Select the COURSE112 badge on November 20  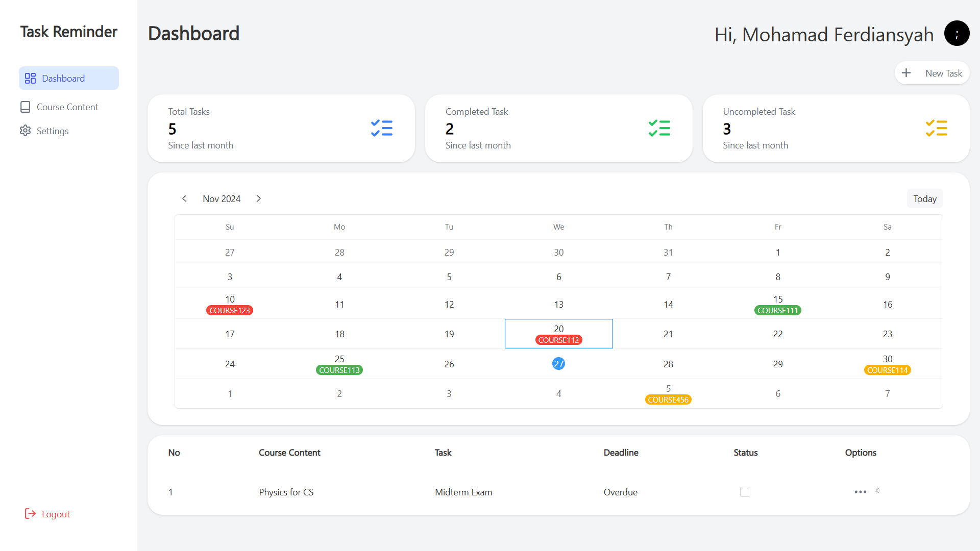(558, 340)
